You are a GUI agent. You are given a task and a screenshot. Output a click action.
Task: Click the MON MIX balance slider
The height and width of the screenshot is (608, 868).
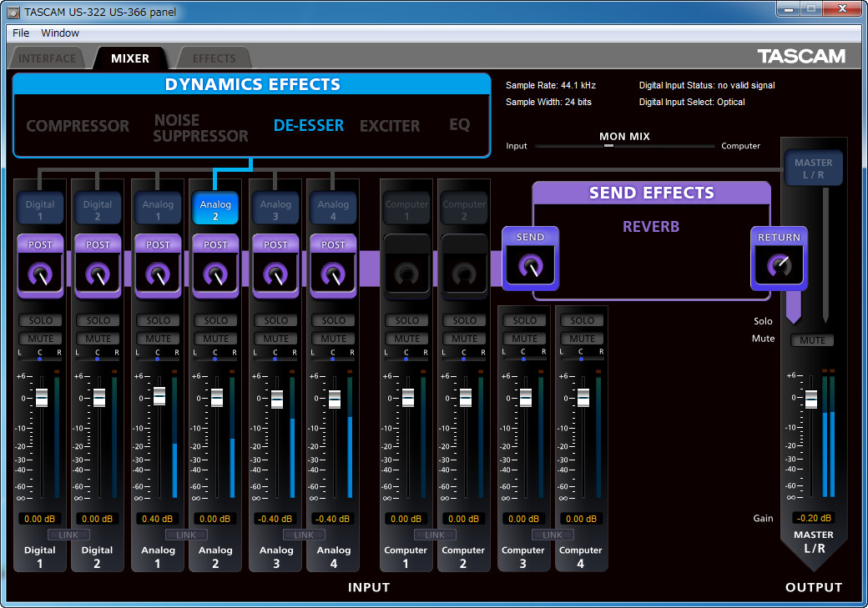(608, 145)
